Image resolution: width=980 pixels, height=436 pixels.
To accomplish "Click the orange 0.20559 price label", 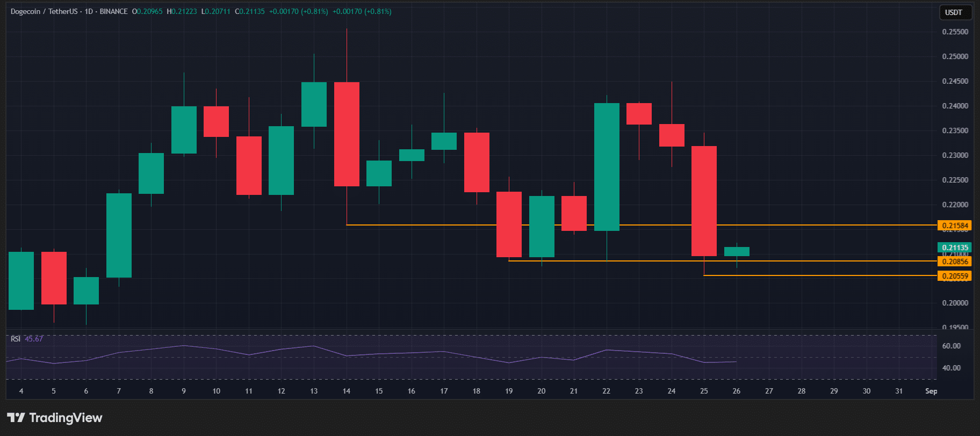I will pos(954,276).
